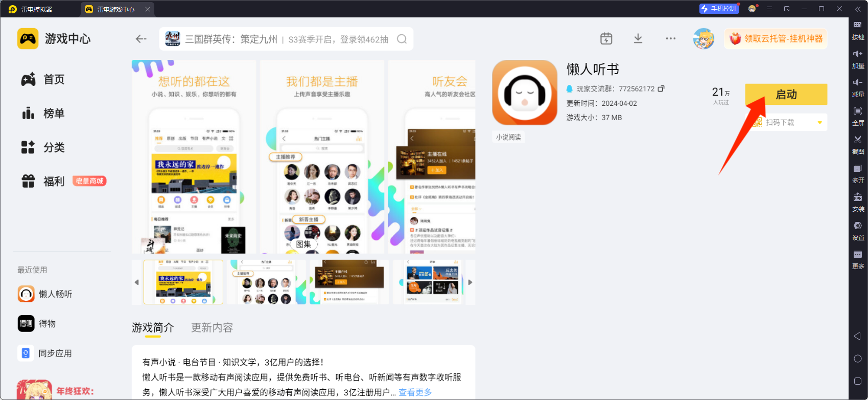The width and height of the screenshot is (868, 400).
Task: Click the 懒人听书 app icon
Action: pos(525,93)
